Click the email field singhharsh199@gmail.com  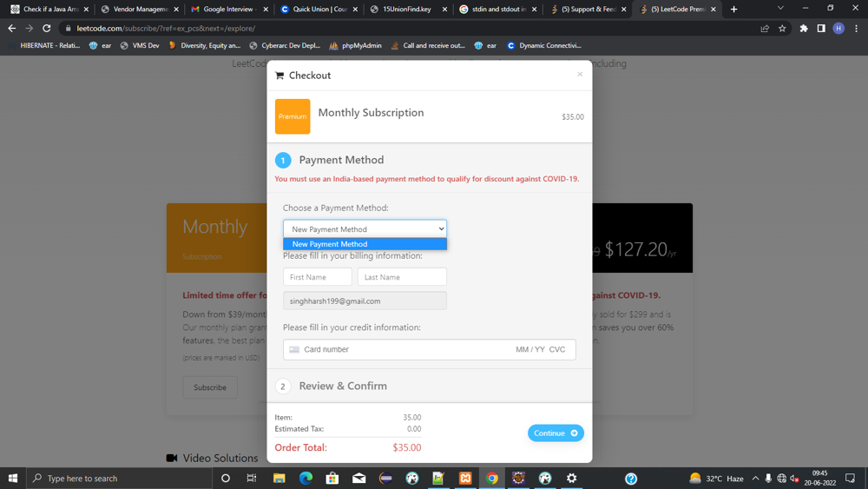click(365, 301)
